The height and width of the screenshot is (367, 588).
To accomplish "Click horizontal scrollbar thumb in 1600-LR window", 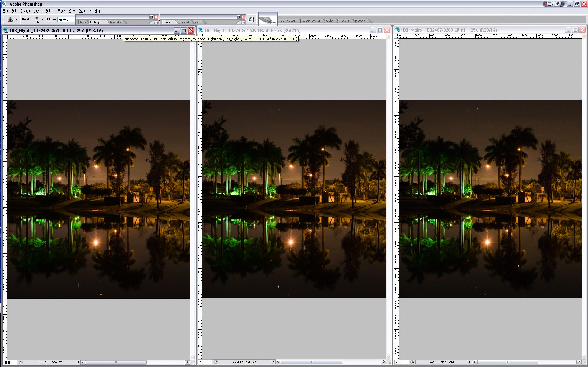I will [312, 362].
